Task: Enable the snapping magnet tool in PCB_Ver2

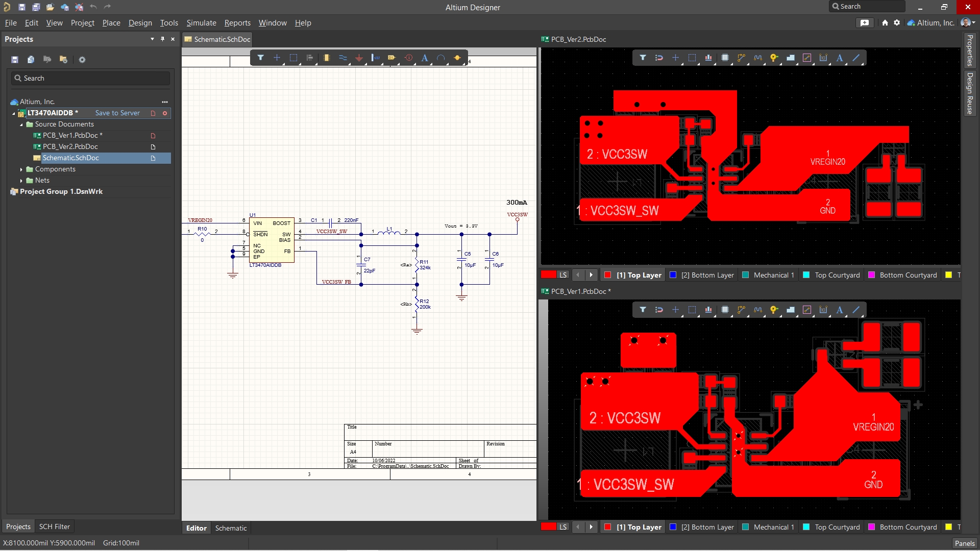Action: tap(659, 58)
